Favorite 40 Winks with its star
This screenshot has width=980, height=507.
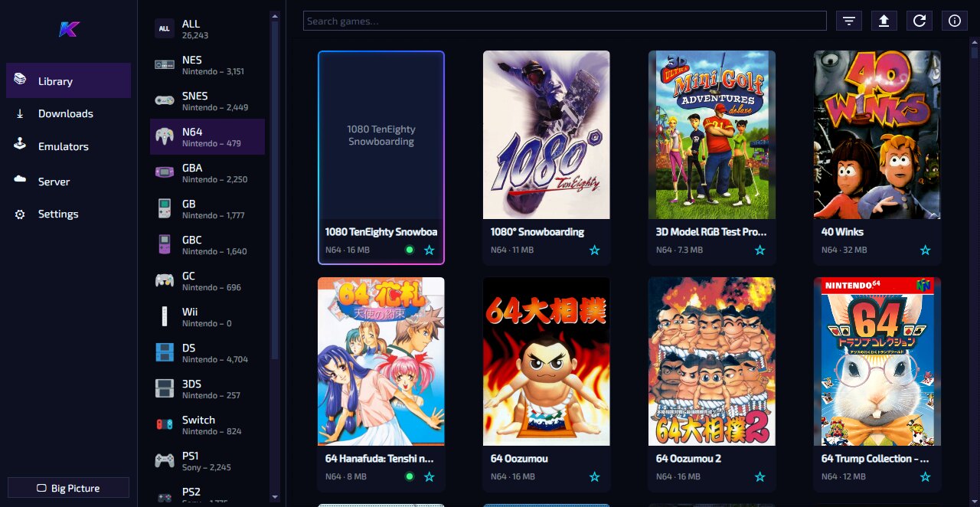pos(925,250)
